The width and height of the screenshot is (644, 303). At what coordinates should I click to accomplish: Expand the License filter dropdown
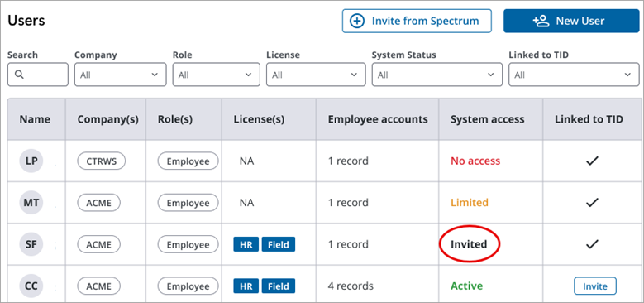click(316, 75)
